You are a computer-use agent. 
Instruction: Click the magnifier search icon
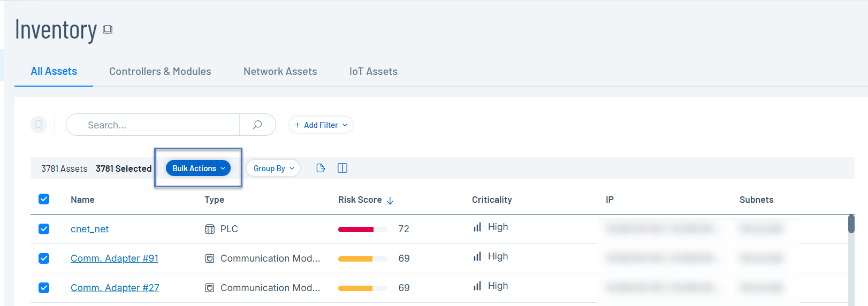257,125
